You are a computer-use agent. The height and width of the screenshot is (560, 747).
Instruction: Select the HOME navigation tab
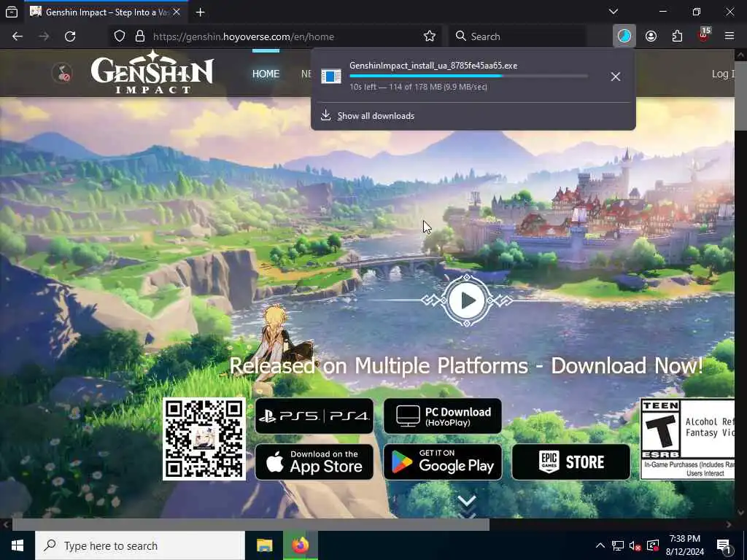(266, 74)
